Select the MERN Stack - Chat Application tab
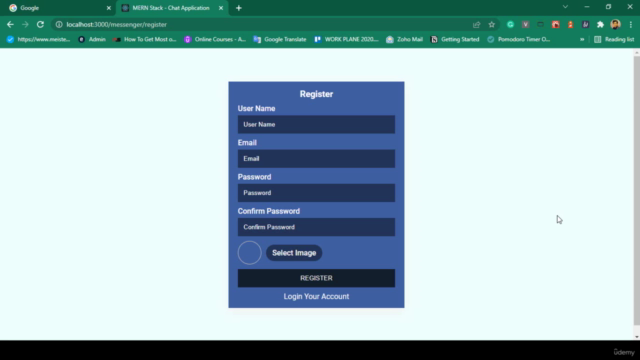Screen dimensions: 640x360 coord(172,8)
